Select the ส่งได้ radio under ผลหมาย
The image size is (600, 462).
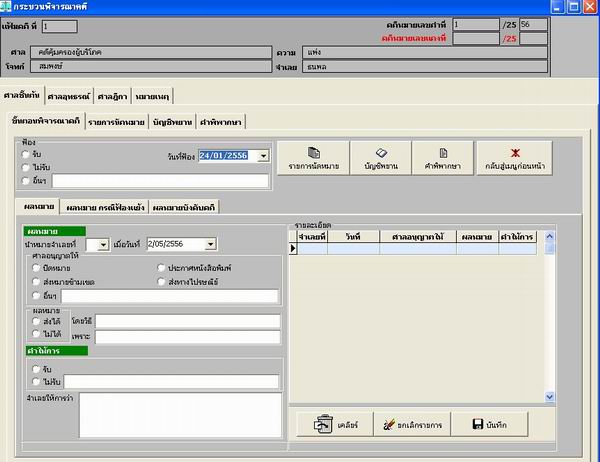36,321
